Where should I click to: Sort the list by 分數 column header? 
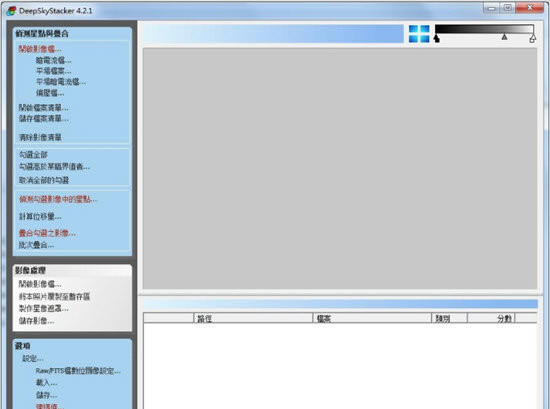[x=491, y=318]
